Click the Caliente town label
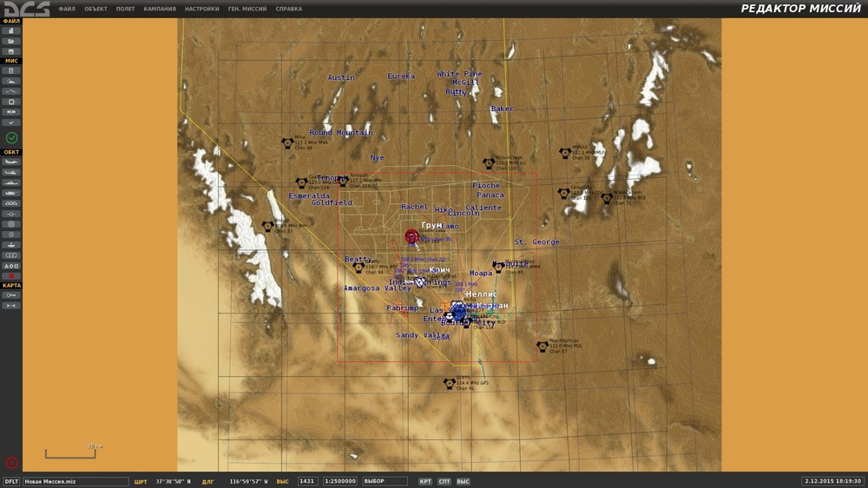This screenshot has height=488, width=868. click(x=483, y=208)
